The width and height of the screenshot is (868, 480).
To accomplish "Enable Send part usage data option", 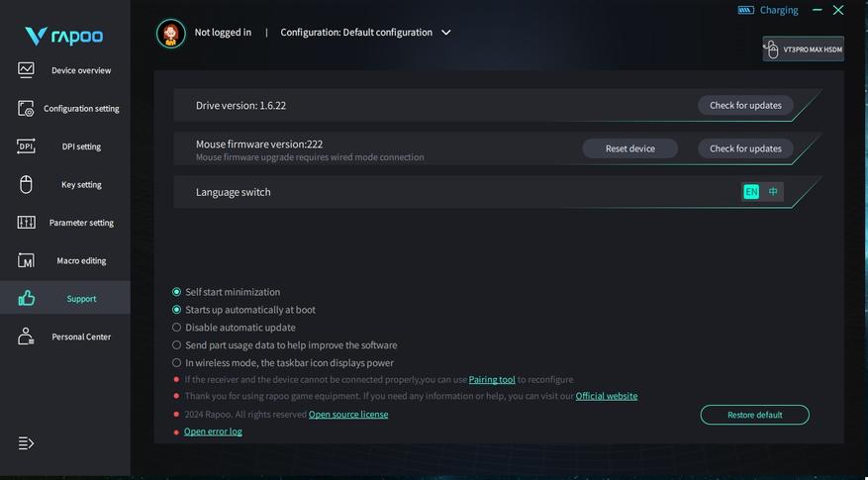I will (177, 345).
